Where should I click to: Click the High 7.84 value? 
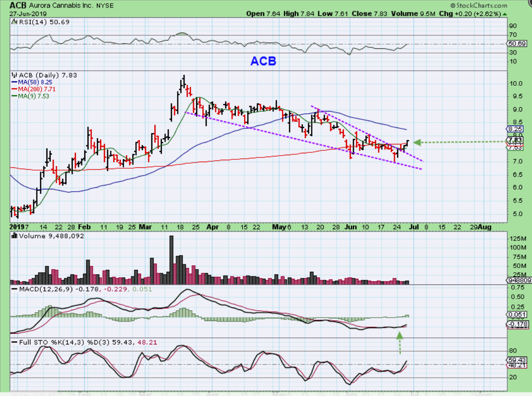point(299,14)
